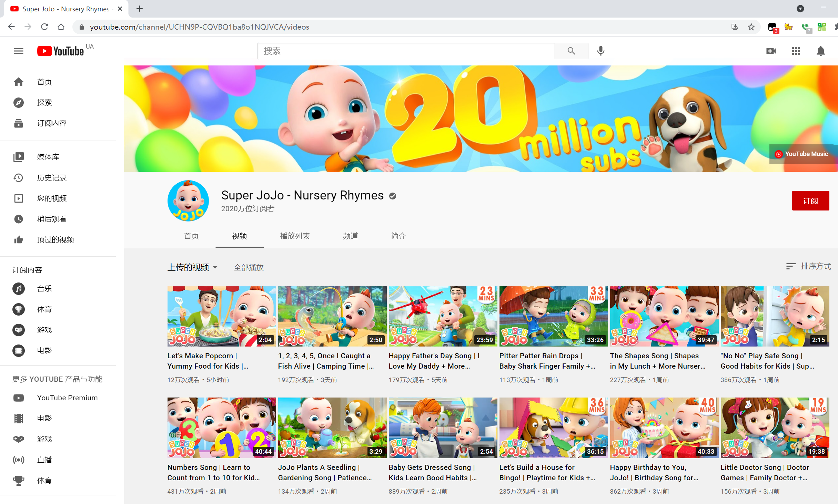
Task: Open 订阅内容 in the sidebar
Action: click(58, 123)
